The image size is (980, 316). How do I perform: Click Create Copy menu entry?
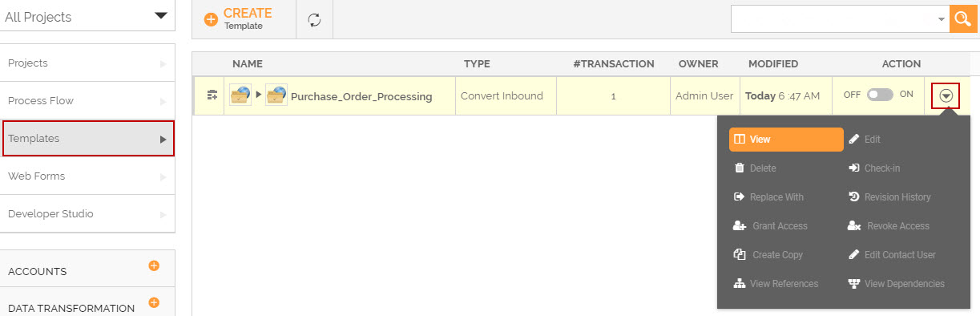(768, 255)
